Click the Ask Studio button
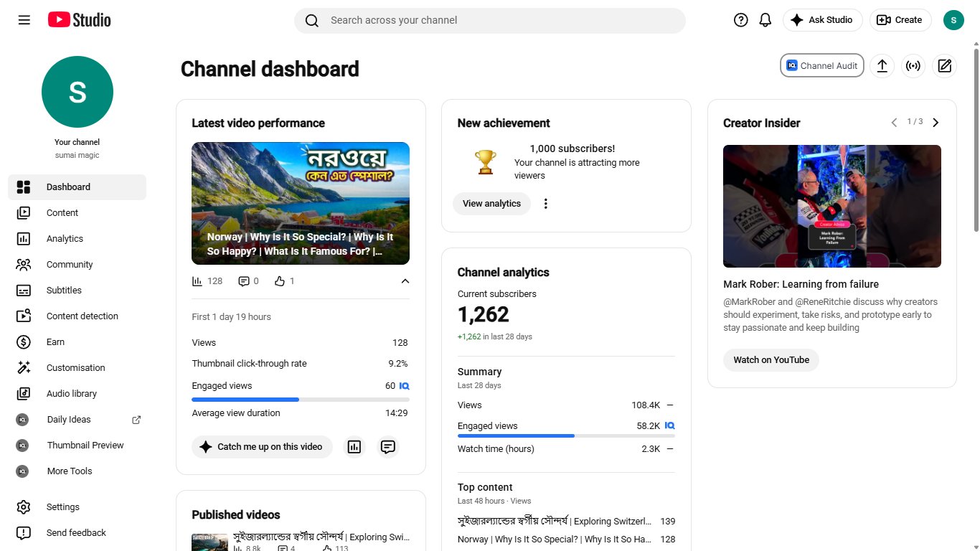 [x=822, y=20]
